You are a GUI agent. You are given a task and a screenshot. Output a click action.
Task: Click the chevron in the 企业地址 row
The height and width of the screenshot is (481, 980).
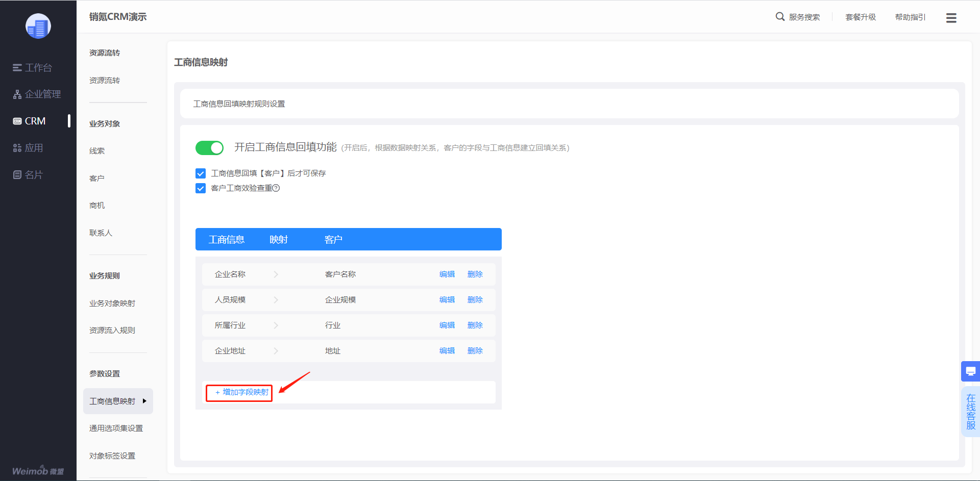click(x=276, y=351)
